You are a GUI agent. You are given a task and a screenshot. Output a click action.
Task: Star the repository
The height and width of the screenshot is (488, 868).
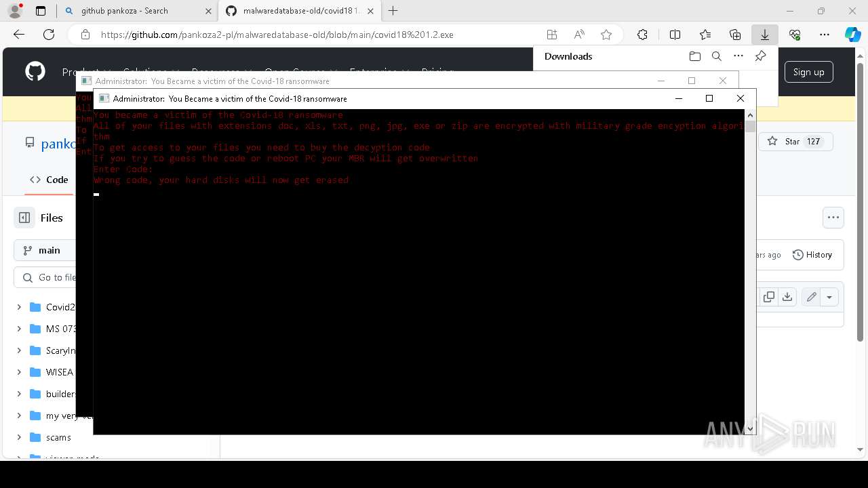pos(795,142)
